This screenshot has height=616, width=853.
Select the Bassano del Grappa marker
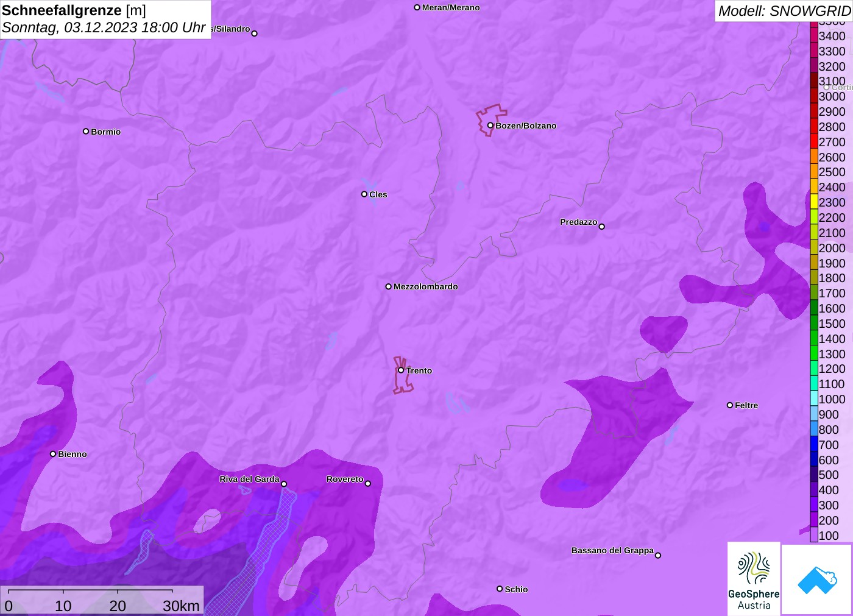tap(658, 555)
